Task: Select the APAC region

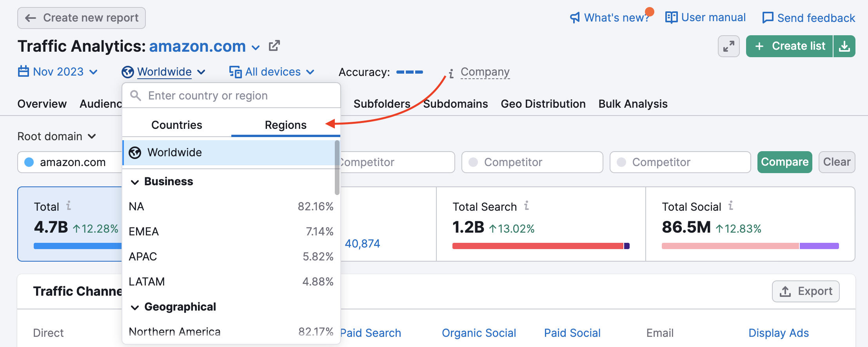Action: coord(231,257)
